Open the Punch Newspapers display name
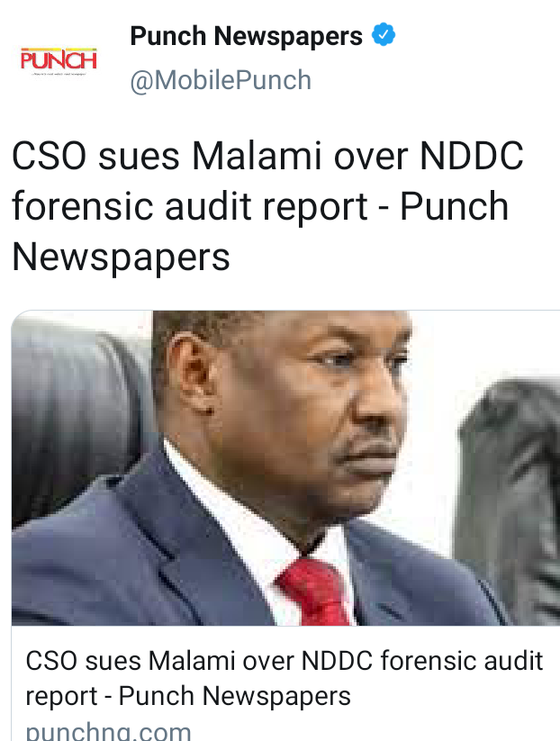Screen dimensions: 560x741 pos(246,36)
